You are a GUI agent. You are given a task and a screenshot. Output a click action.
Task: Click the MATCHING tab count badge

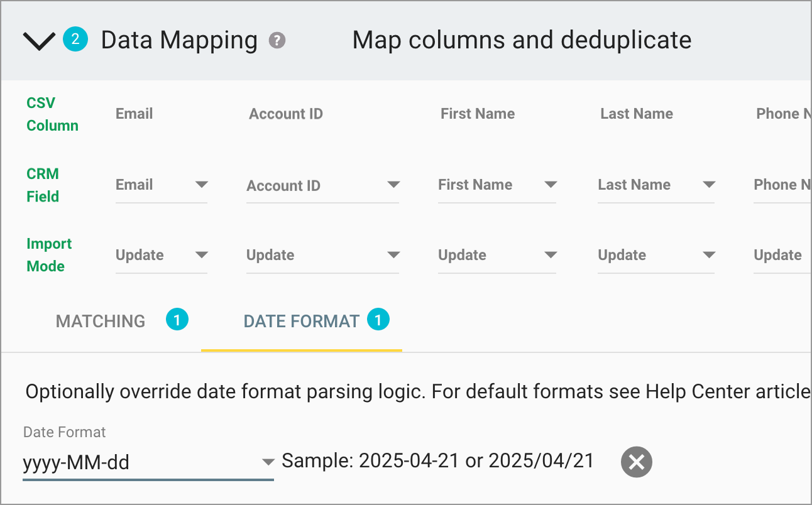(177, 320)
